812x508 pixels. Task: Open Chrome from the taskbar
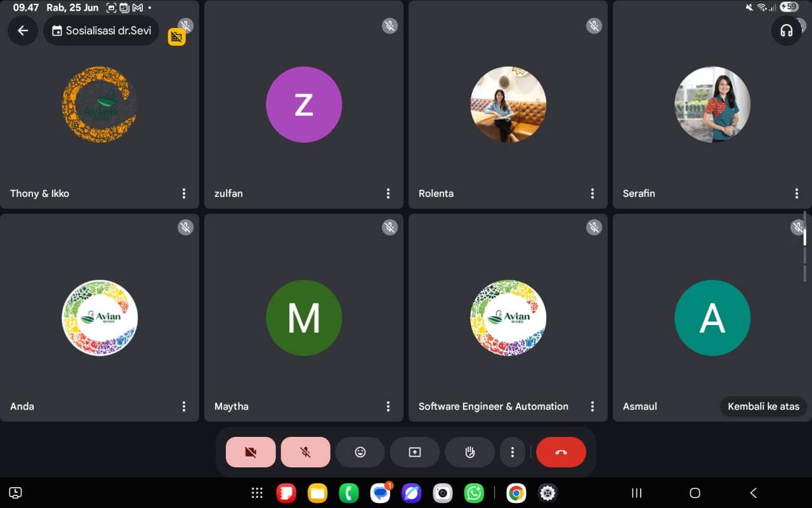(516, 493)
